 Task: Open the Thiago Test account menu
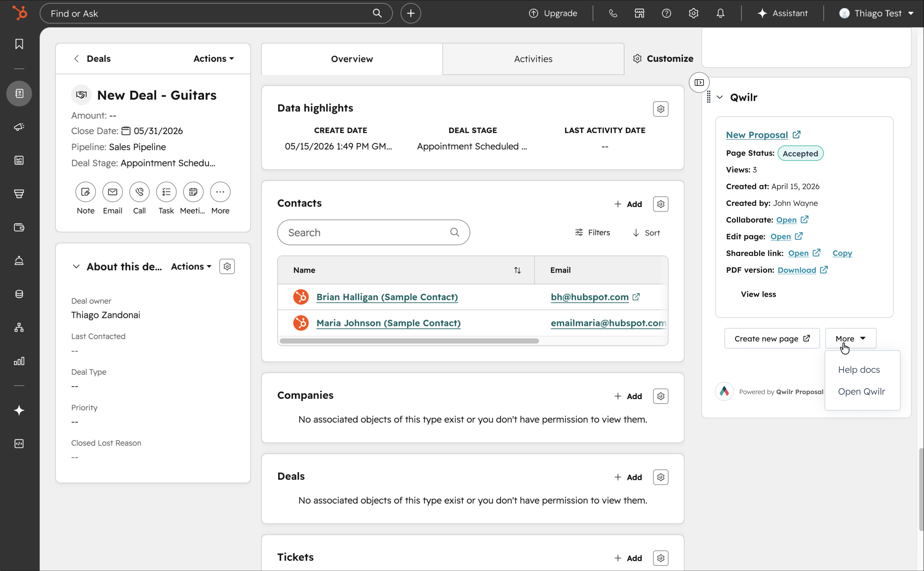(x=876, y=13)
